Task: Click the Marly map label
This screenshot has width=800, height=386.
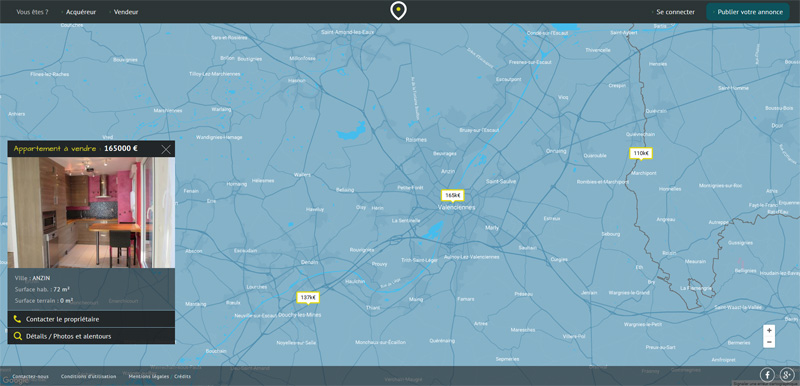Action: [492, 227]
